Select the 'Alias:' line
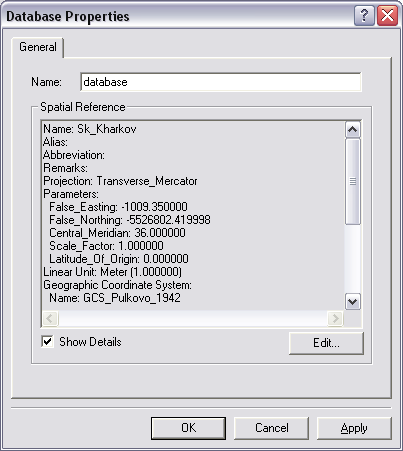Image resolution: width=403 pixels, height=451 pixels. 55,142
